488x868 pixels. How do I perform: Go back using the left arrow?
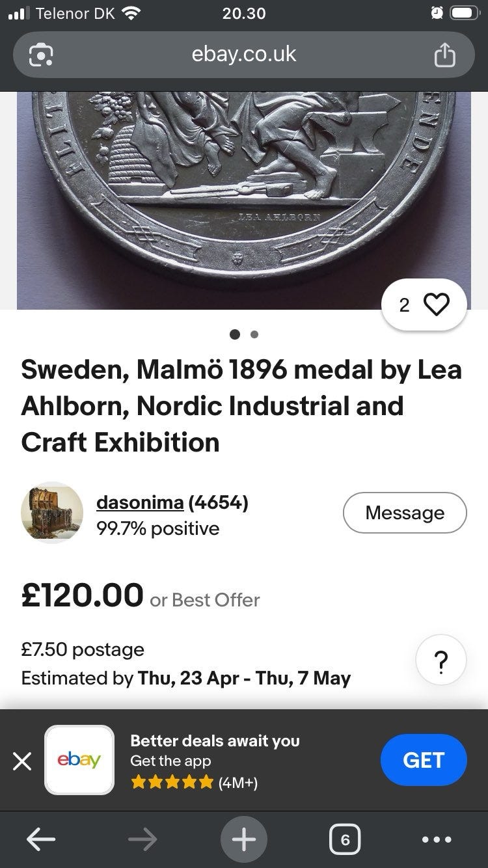pyautogui.click(x=40, y=840)
